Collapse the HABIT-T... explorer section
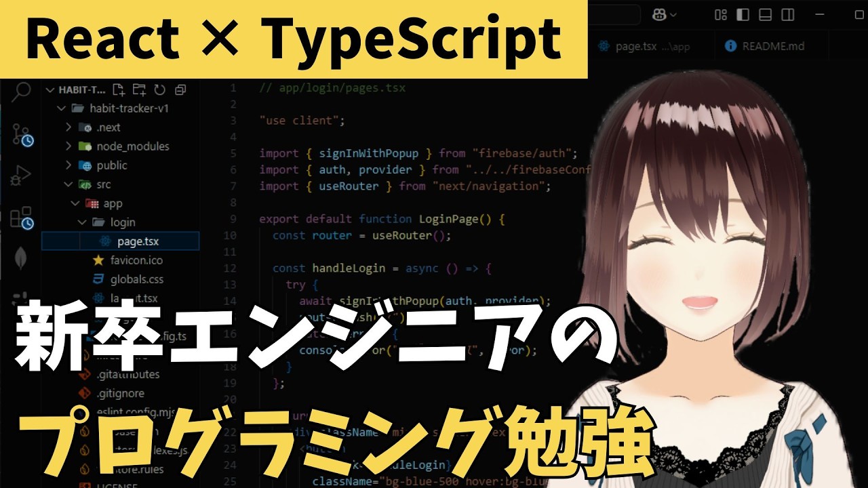Image resolution: width=868 pixels, height=488 pixels. [50, 89]
